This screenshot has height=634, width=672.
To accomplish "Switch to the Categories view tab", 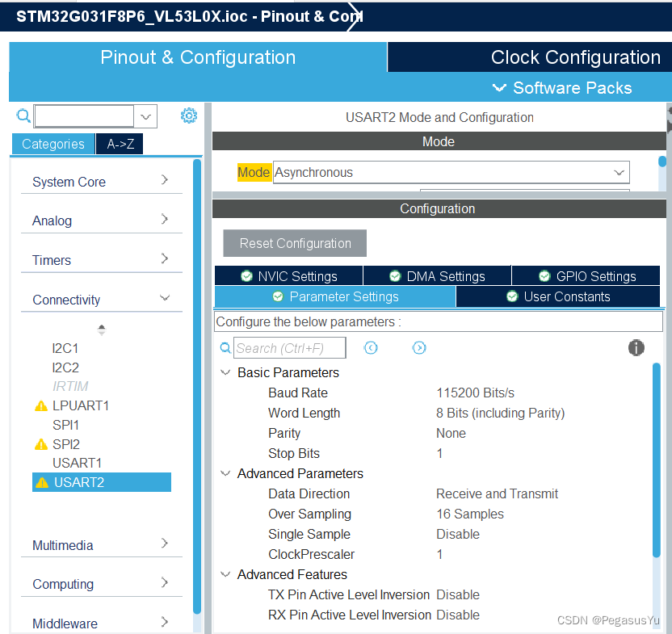I will point(53,144).
